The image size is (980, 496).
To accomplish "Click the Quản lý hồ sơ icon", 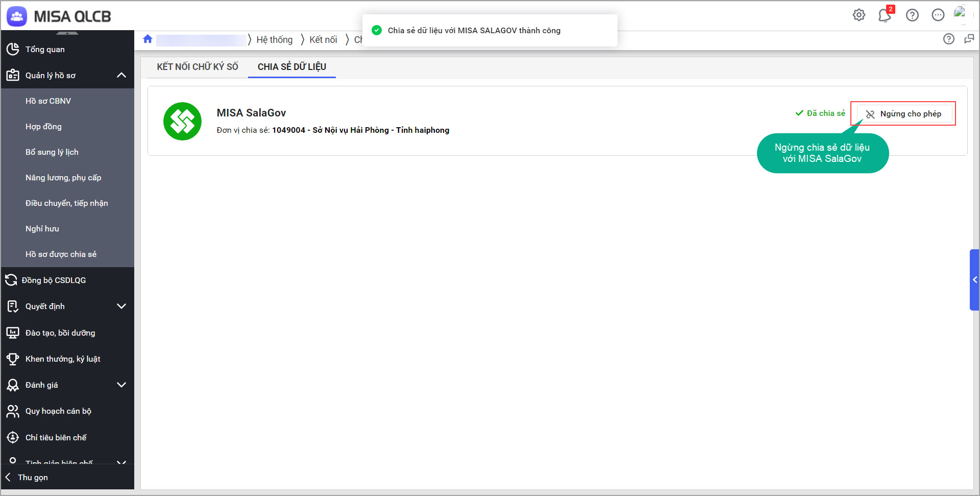I will tap(13, 75).
